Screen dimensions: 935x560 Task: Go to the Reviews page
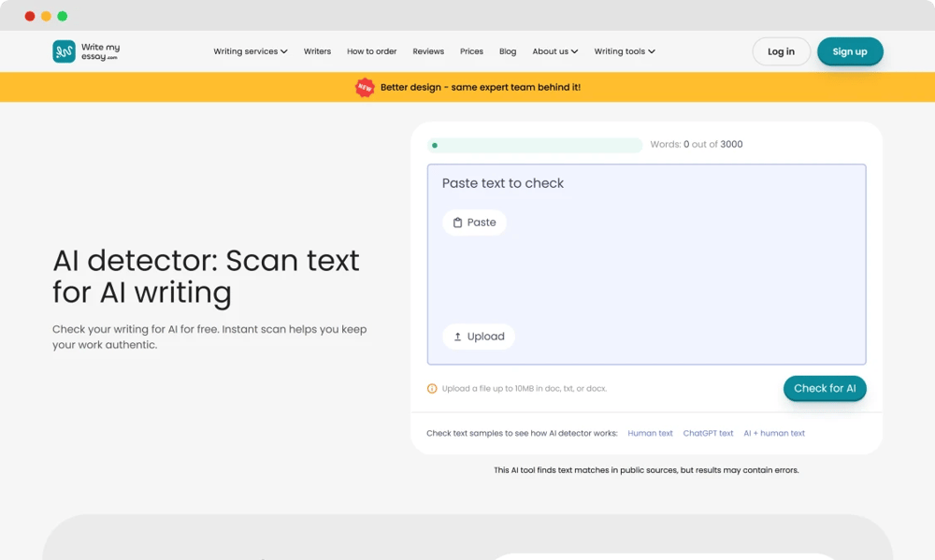[x=428, y=51]
